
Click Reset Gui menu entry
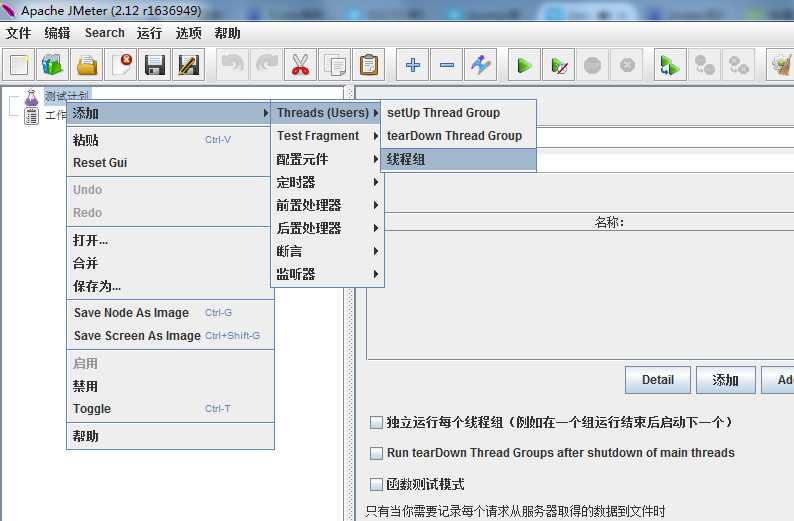pyautogui.click(x=171, y=163)
